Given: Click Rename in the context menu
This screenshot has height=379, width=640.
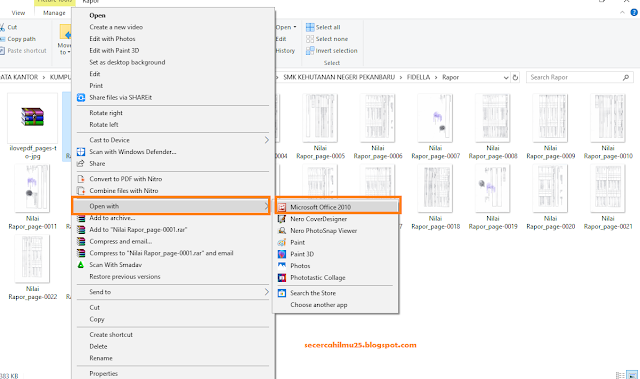Looking at the screenshot, I should click(101, 358).
